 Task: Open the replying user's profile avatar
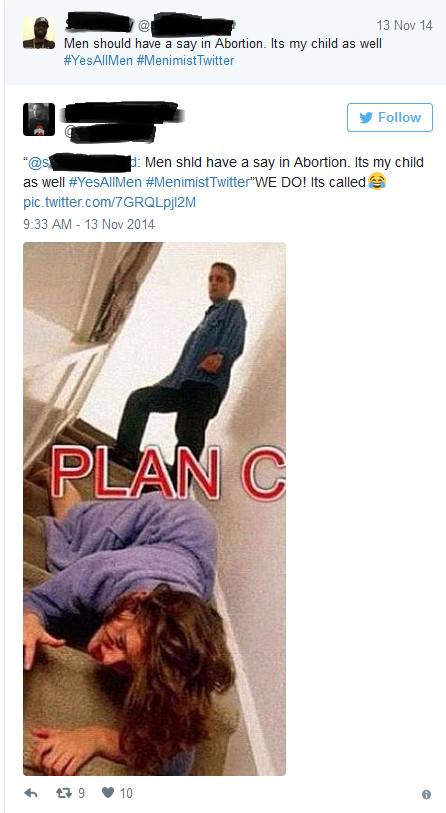pyautogui.click(x=39, y=119)
